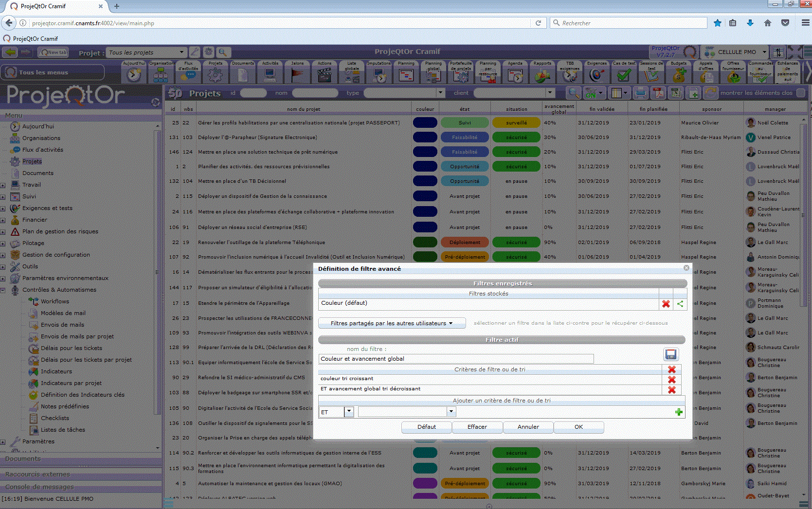Add criterion with the green plus icon
Image resolution: width=812 pixels, height=509 pixels.
click(x=679, y=412)
